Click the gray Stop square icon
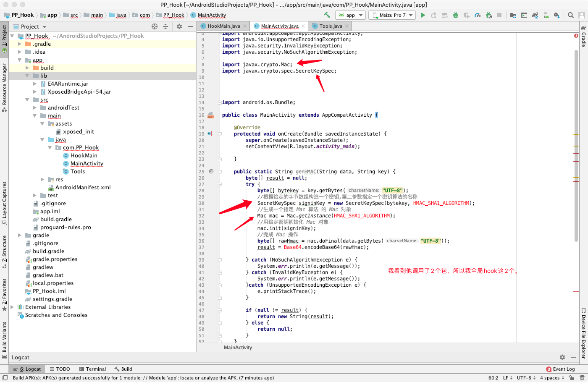The image size is (588, 382). point(499,15)
